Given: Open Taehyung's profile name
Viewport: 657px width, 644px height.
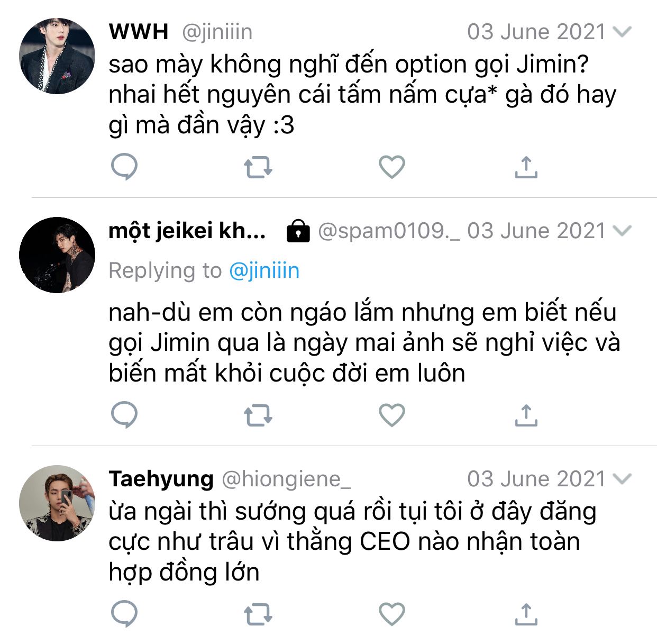Looking at the screenshot, I should (161, 479).
